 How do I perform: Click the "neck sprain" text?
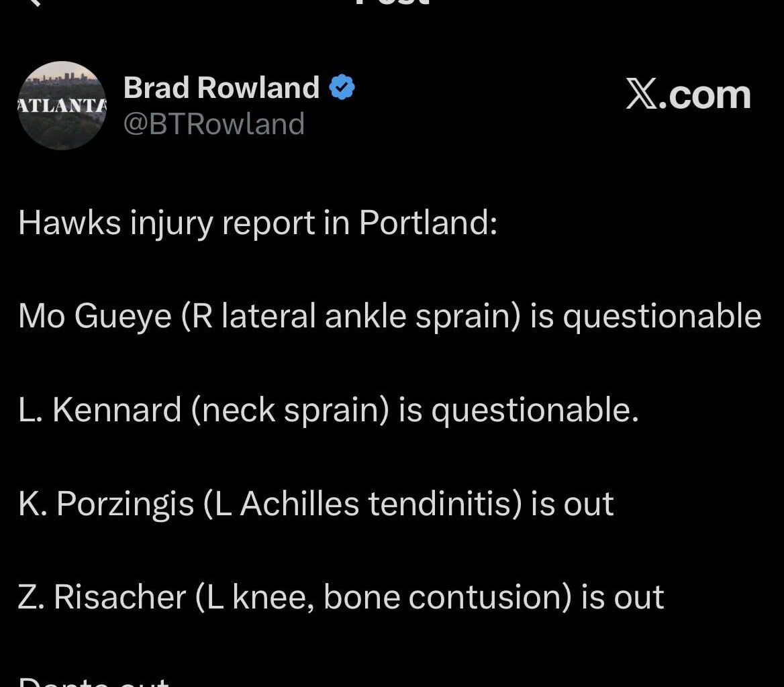(x=291, y=410)
